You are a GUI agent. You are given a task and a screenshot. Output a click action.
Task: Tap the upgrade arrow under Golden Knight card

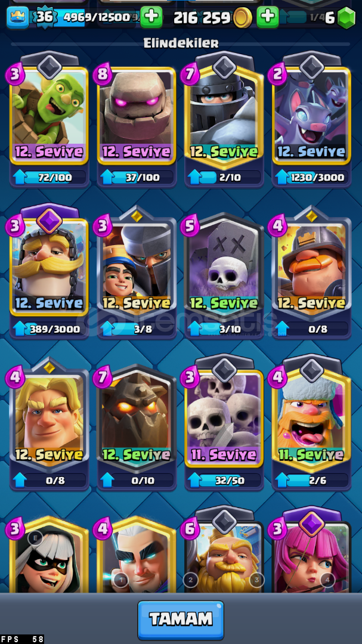tap(20, 479)
